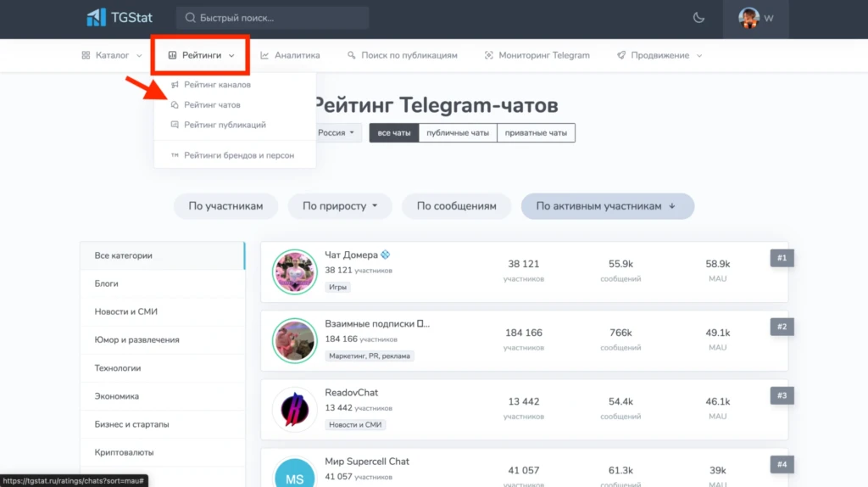The width and height of the screenshot is (868, 487).
Task: Click the Каталог grid icon
Action: 86,55
